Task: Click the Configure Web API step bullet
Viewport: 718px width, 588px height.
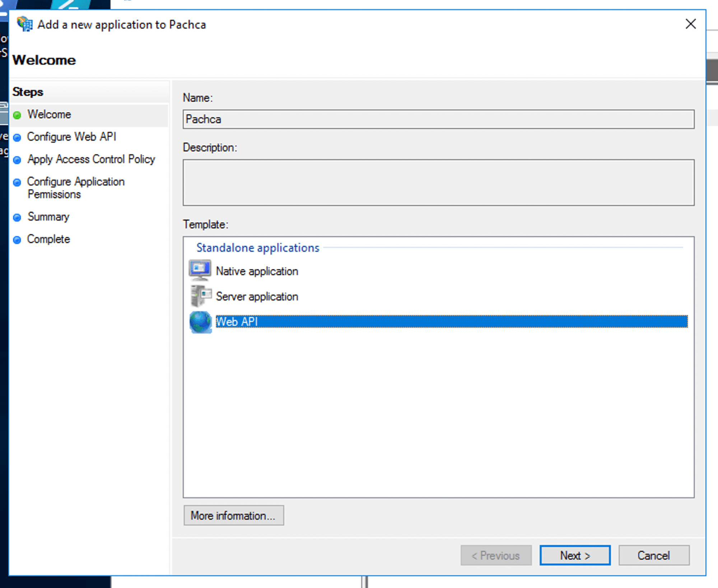Action: pyautogui.click(x=17, y=137)
